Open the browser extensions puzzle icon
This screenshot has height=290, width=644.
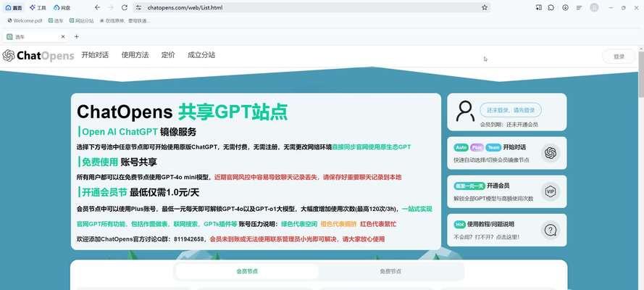click(x=551, y=7)
